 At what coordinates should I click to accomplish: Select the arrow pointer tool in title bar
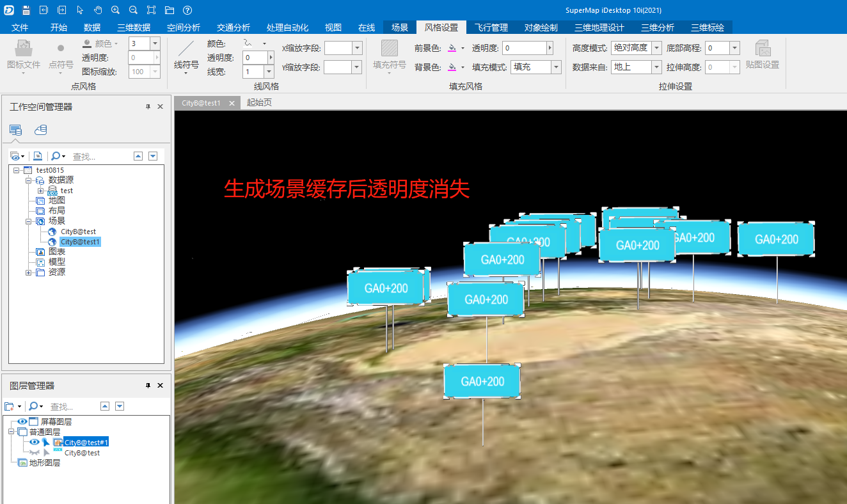tap(80, 10)
